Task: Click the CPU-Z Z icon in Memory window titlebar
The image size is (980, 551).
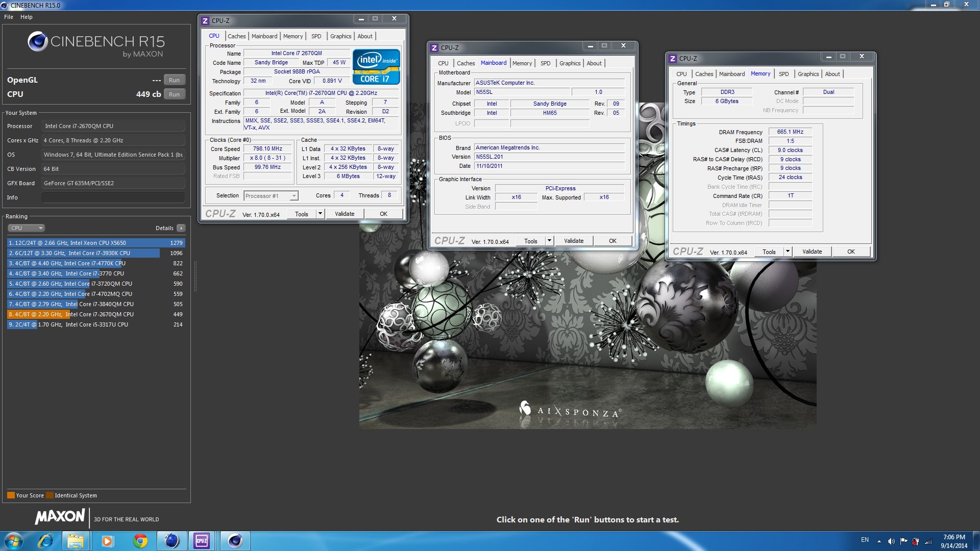Action: pos(673,59)
